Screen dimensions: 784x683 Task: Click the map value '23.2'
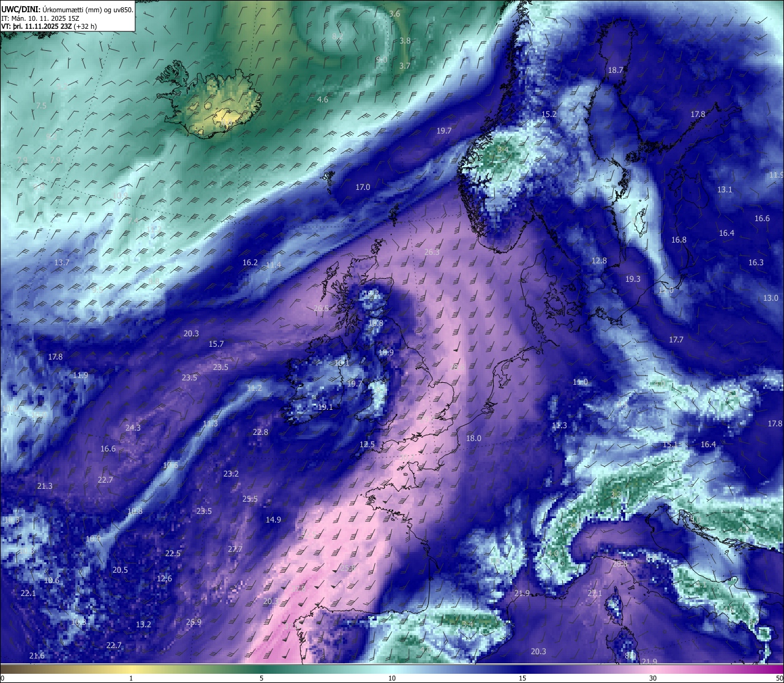tap(231, 474)
